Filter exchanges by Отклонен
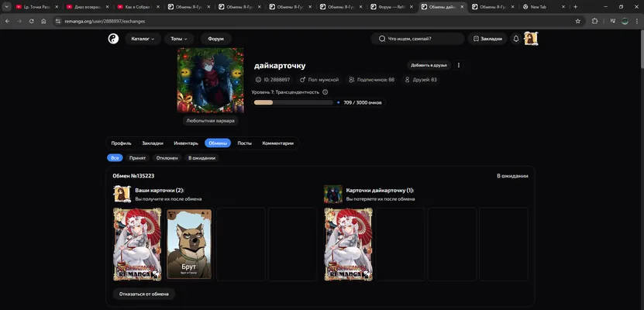Screen dimensions: 644x310 [167, 157]
